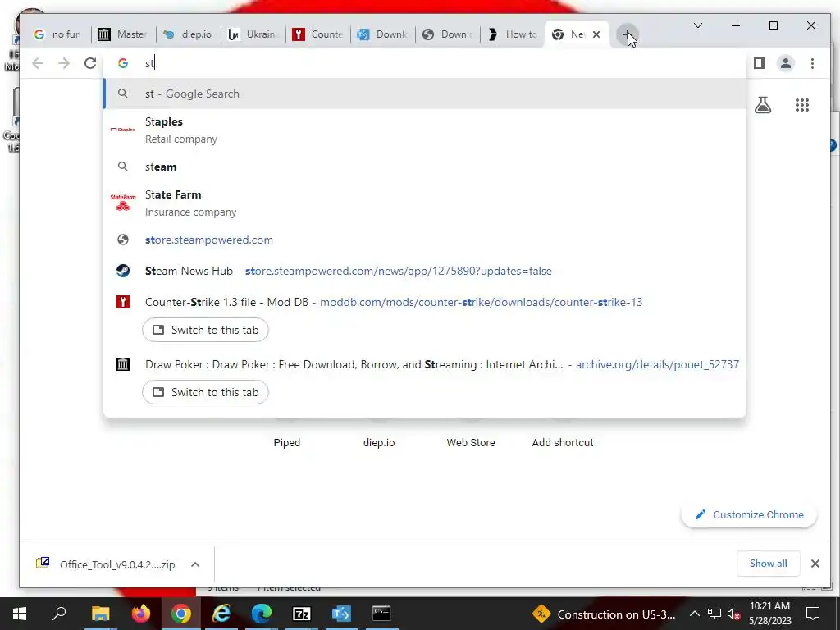Switch to the Download tab with globe icon
Screen dimensions: 840x630
click(x=447, y=34)
